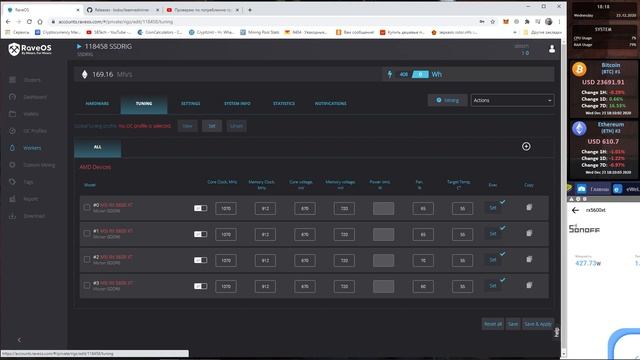Expand the hidden bookmarks chevron
Screen dimensions: 640x360
[x=515, y=32]
